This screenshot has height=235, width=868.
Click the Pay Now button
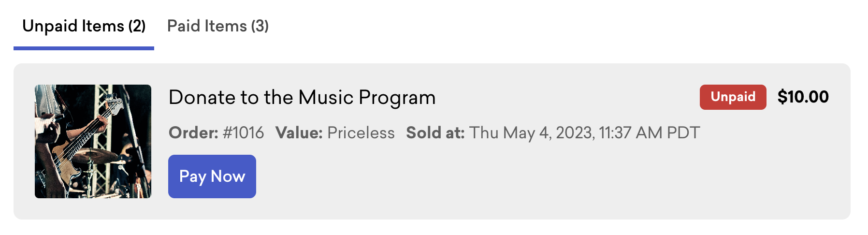click(212, 176)
